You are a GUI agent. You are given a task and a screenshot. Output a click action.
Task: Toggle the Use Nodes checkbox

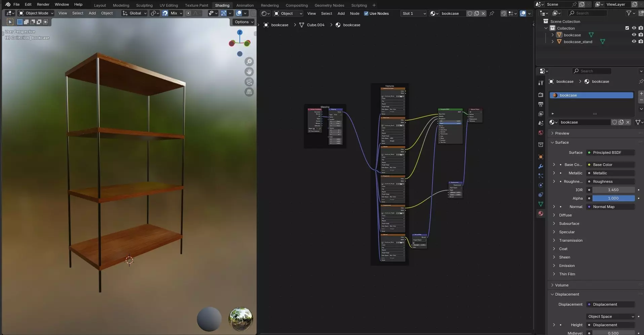(366, 13)
